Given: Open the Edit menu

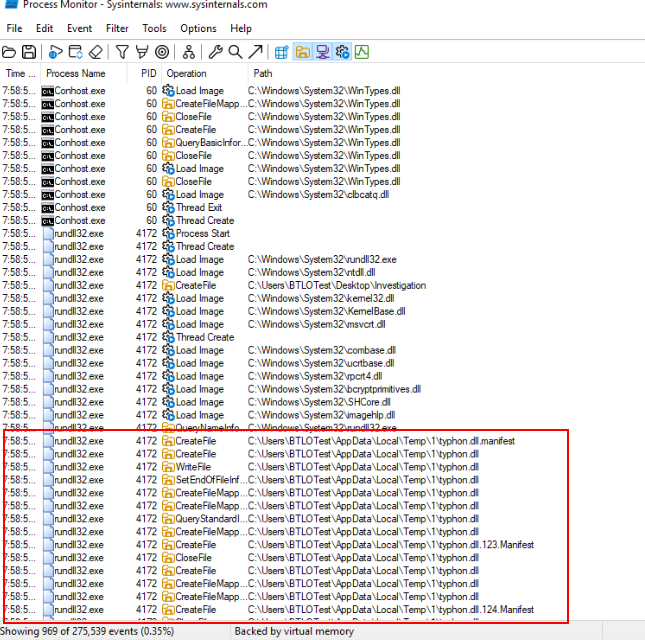Looking at the screenshot, I should pos(44,28).
